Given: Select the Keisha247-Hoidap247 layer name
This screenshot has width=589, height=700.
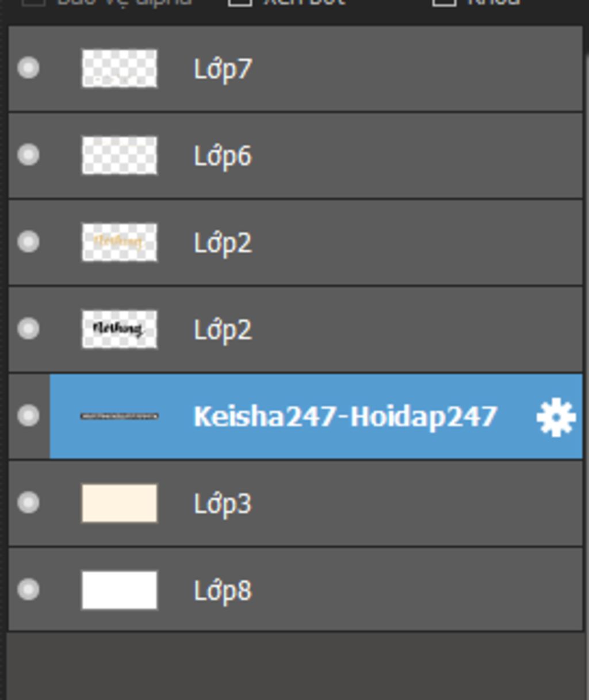Looking at the screenshot, I should coord(346,417).
